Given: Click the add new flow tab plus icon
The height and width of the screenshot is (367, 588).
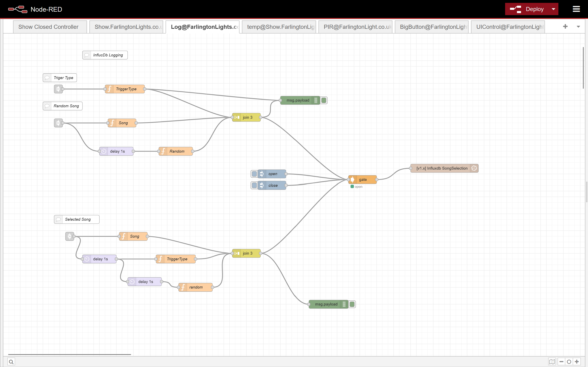Looking at the screenshot, I should click(565, 26).
